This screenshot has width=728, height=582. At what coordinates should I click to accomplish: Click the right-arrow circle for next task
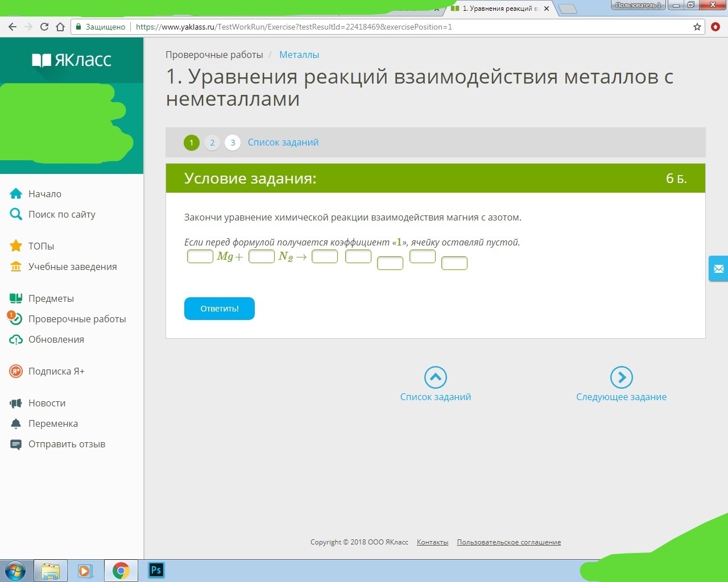pyautogui.click(x=622, y=377)
